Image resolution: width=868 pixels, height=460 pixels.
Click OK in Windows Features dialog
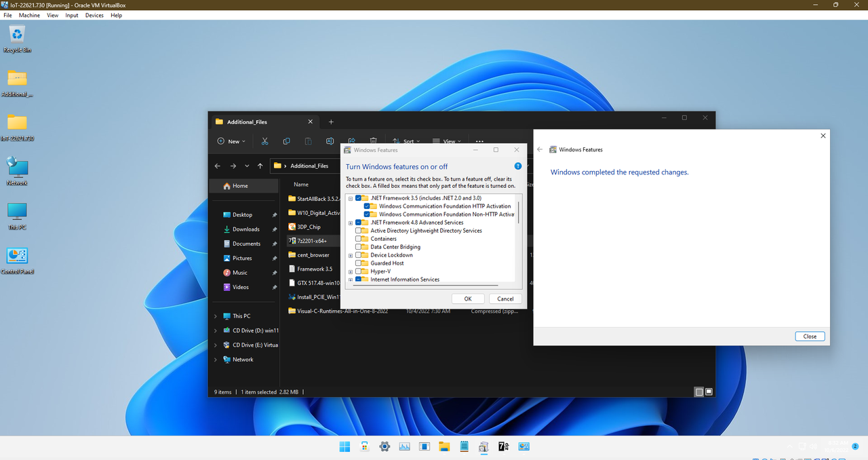468,299
